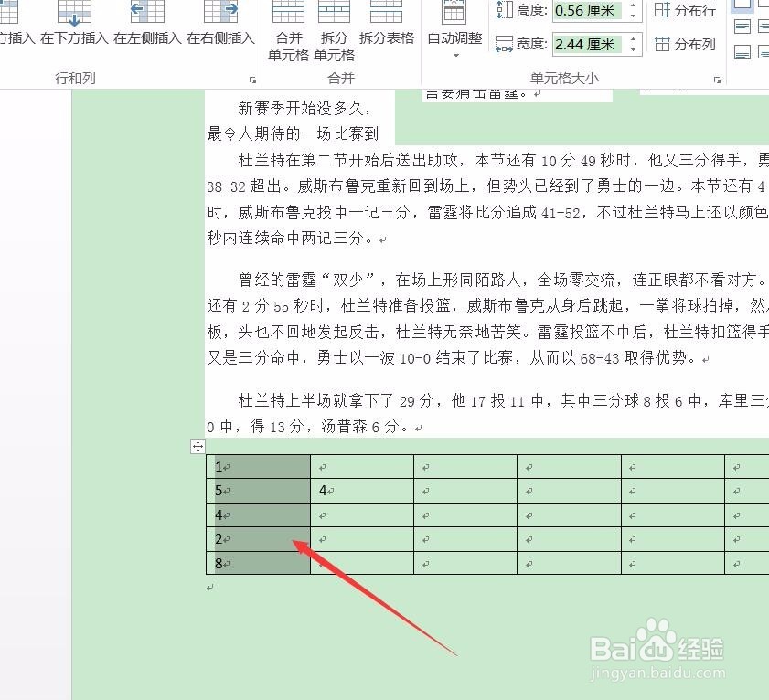Click the table move handle icon
The width and height of the screenshot is (769, 700).
(x=198, y=447)
